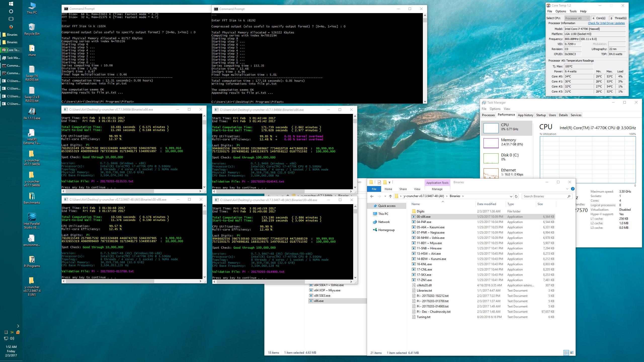
Task: Click vertical scrollbar of right Command Prompt
Action: point(425,21)
